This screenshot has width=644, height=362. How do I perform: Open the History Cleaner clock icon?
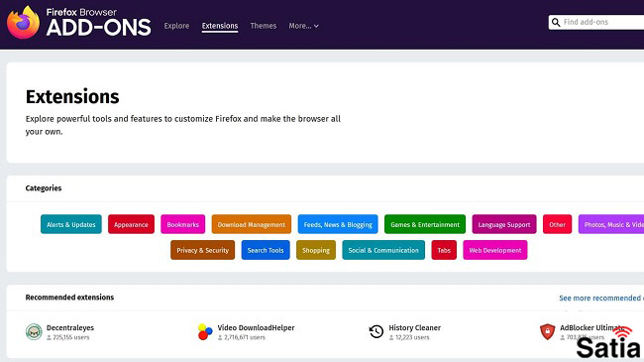click(376, 331)
